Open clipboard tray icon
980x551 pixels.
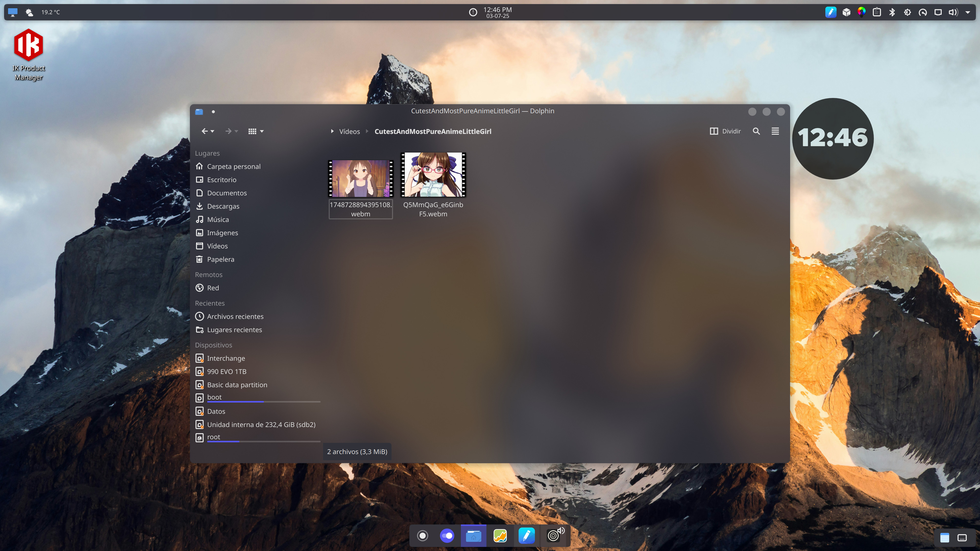pos(877,12)
